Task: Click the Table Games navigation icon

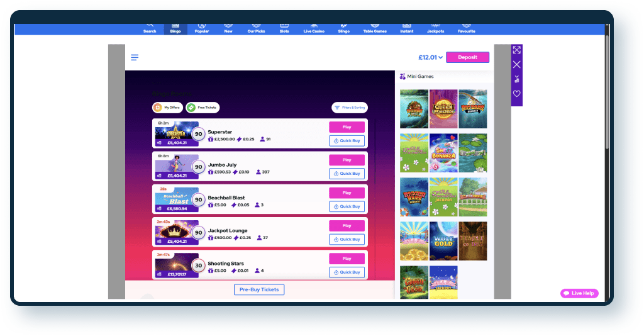Action: (375, 28)
